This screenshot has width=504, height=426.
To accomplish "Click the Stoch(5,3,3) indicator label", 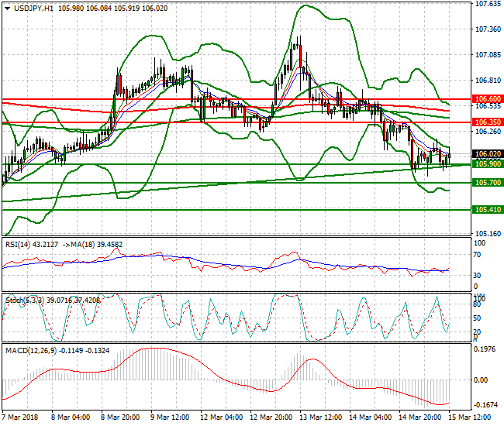I will tap(22, 298).
